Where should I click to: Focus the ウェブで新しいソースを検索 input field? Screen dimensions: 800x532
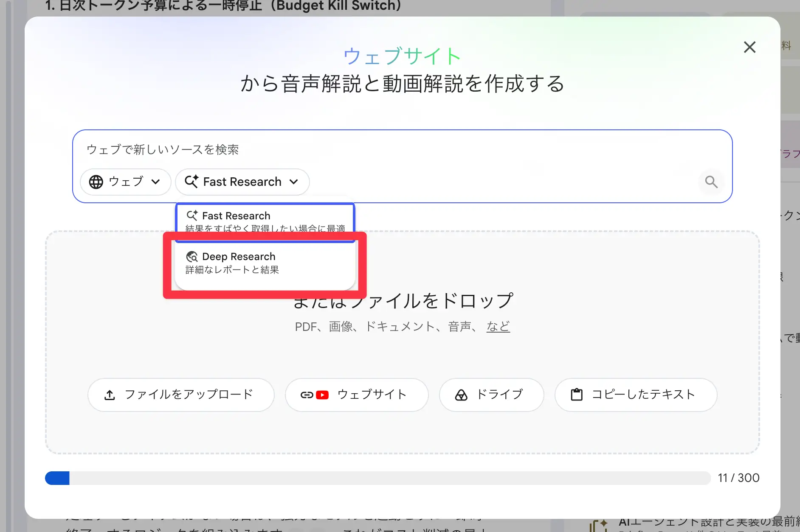(402, 150)
